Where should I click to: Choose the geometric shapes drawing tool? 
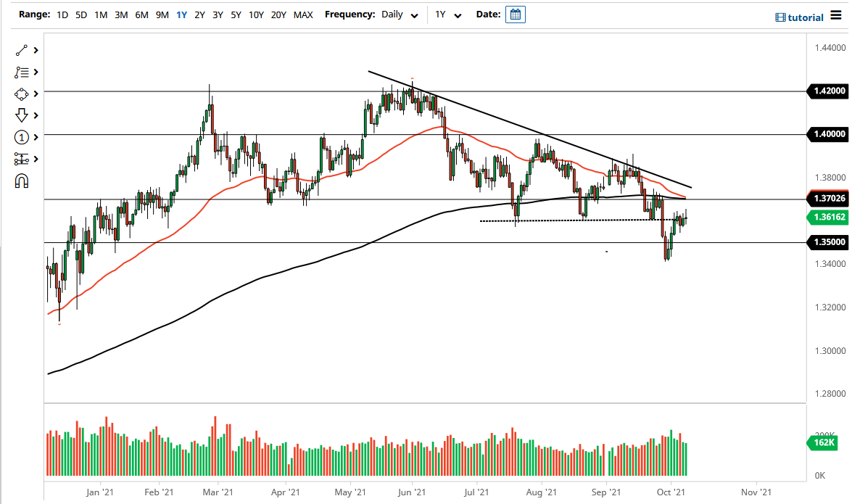[21, 94]
